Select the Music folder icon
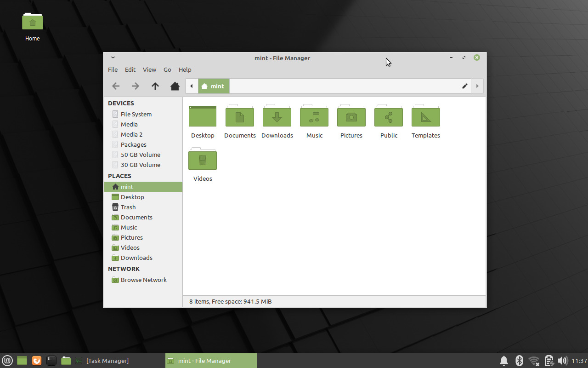Viewport: 588px width, 368px height. coord(314,117)
